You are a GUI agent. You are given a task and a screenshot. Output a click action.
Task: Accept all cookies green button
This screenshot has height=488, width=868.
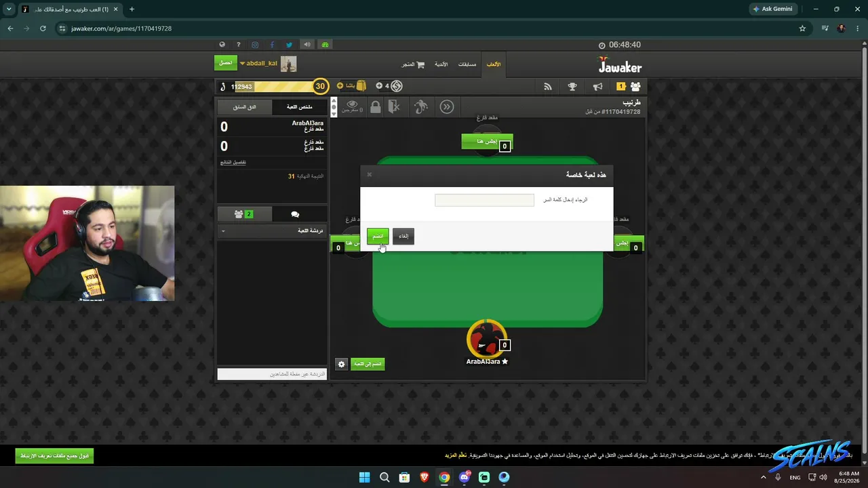[54, 455]
